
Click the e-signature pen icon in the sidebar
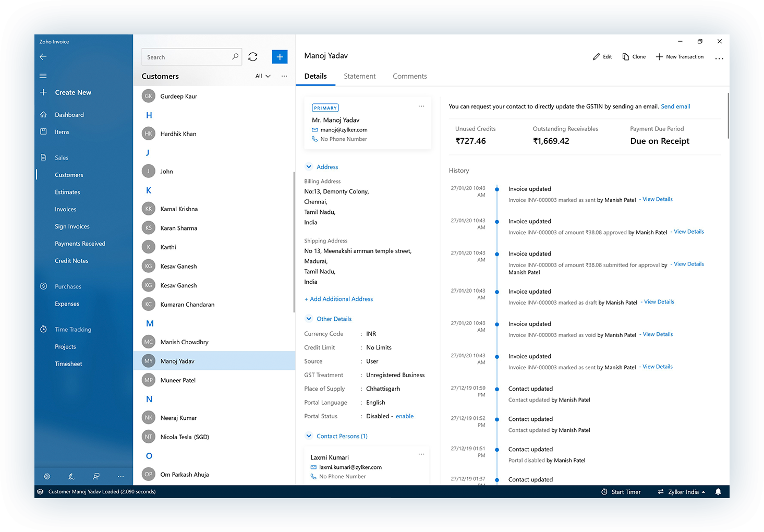coord(71,476)
